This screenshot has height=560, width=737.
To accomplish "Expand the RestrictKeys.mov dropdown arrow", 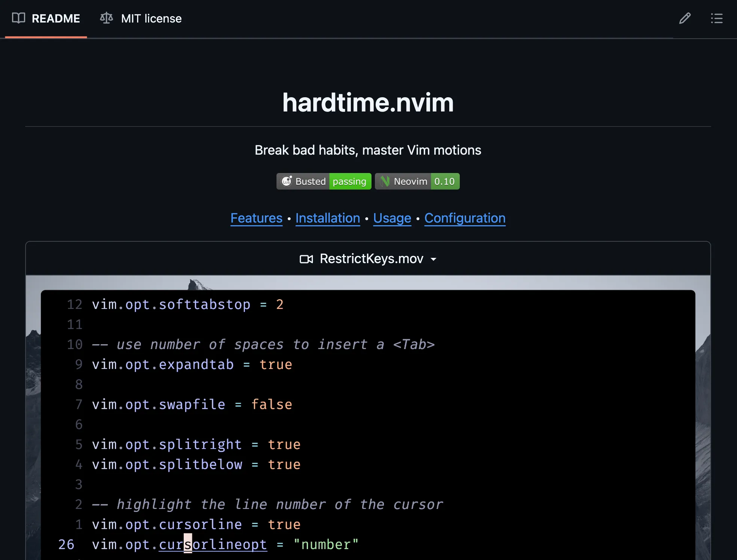I will coord(433,259).
